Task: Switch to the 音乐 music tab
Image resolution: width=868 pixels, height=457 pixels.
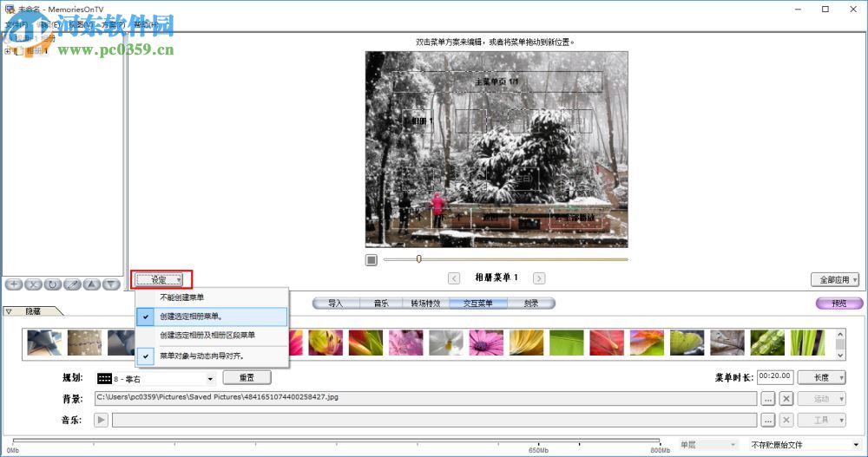Action: tap(381, 304)
